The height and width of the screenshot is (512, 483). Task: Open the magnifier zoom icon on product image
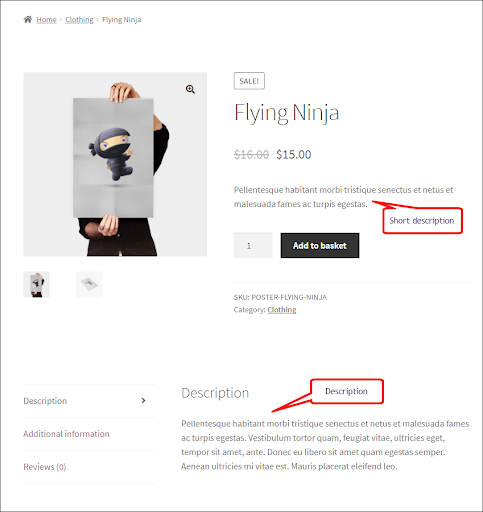[190, 89]
